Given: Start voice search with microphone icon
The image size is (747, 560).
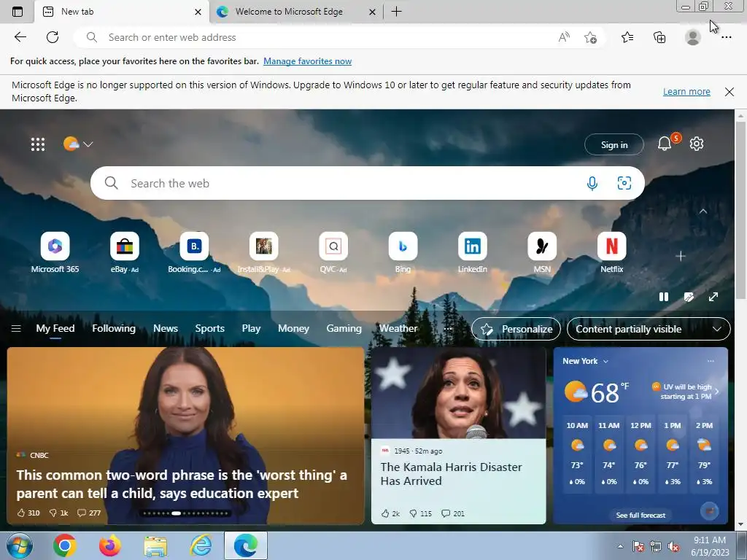Looking at the screenshot, I should 592,183.
